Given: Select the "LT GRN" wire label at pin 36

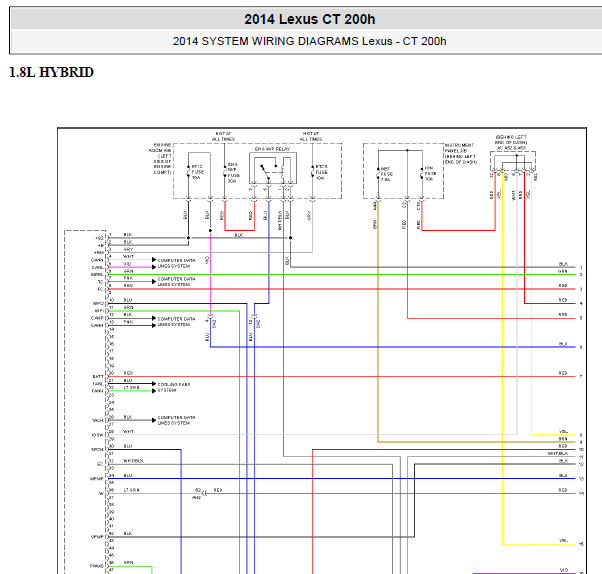Looking at the screenshot, I should click(131, 490).
